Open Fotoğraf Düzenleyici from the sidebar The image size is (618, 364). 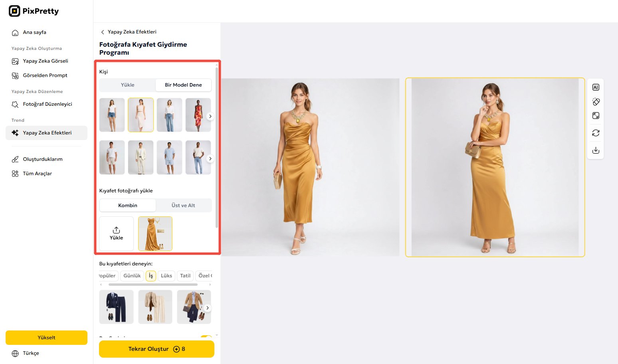click(x=47, y=104)
